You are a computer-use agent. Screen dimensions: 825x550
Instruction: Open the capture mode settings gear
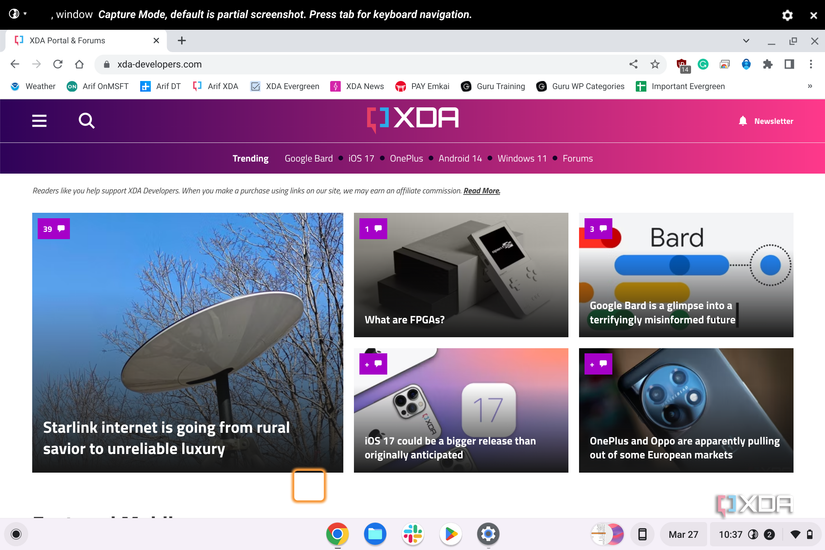[787, 15]
